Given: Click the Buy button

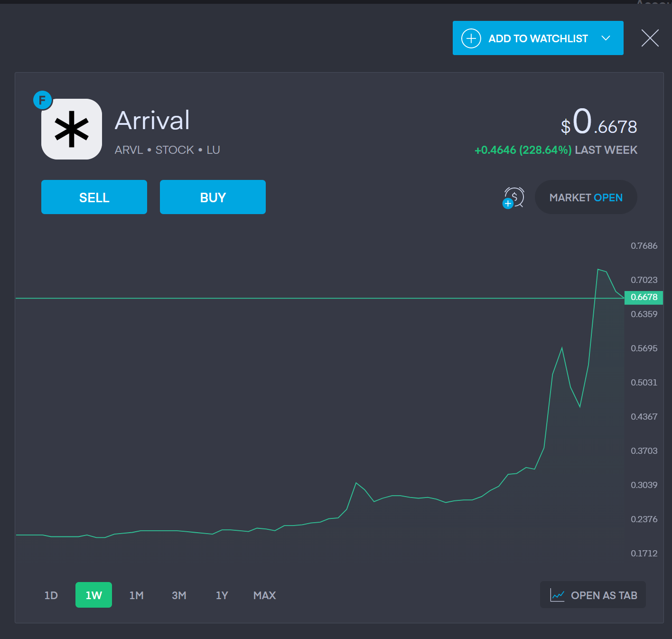Looking at the screenshot, I should click(x=213, y=197).
